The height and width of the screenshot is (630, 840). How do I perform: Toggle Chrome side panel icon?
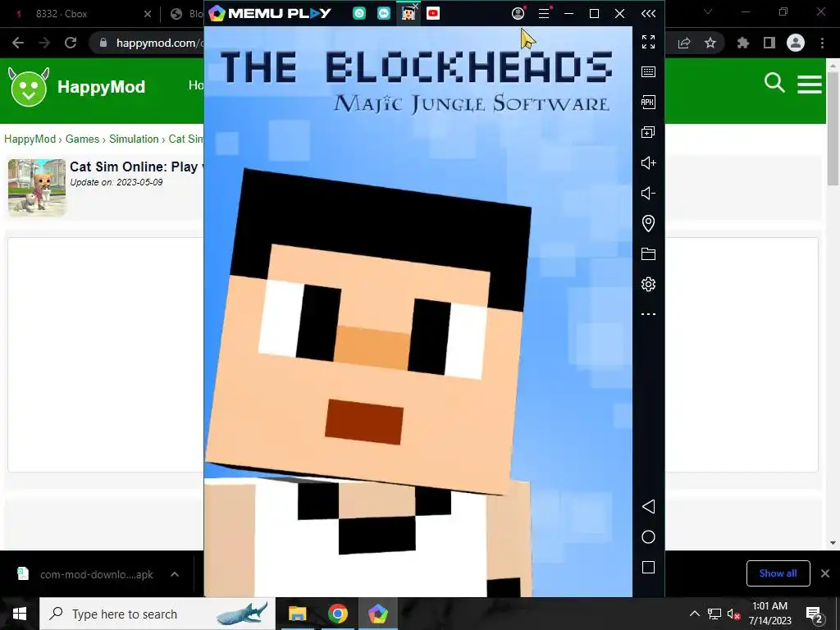769,43
